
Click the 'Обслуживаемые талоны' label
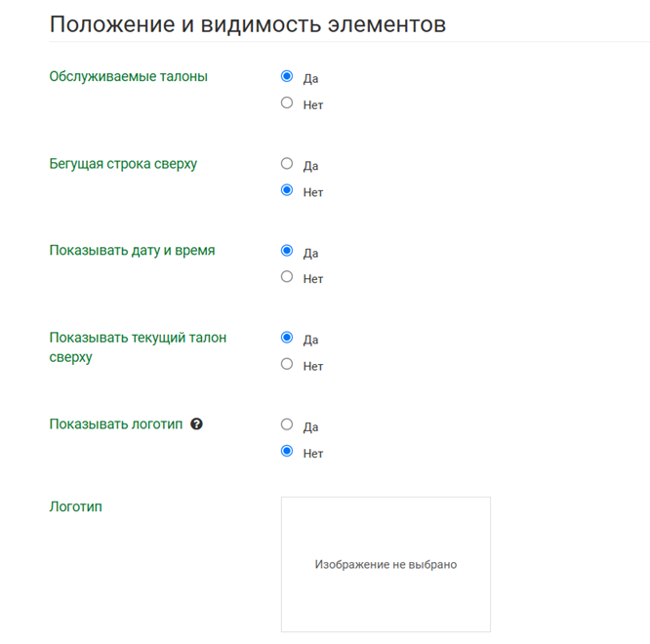pyautogui.click(x=129, y=77)
